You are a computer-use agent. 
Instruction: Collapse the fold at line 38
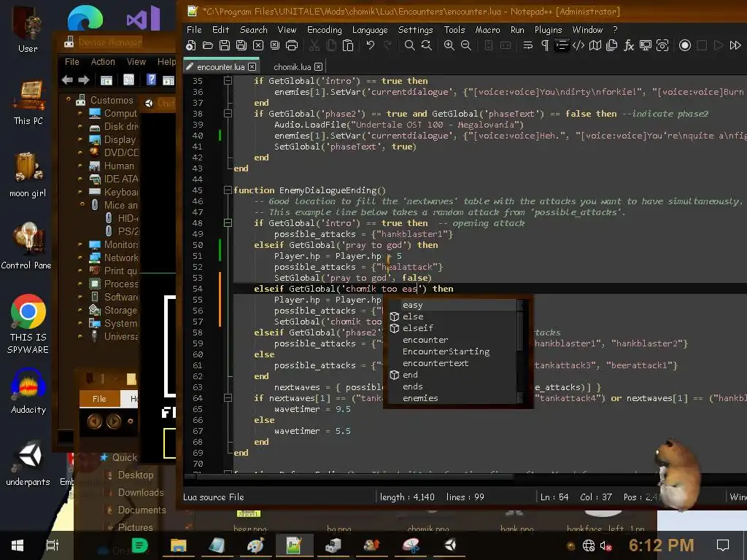click(x=228, y=114)
